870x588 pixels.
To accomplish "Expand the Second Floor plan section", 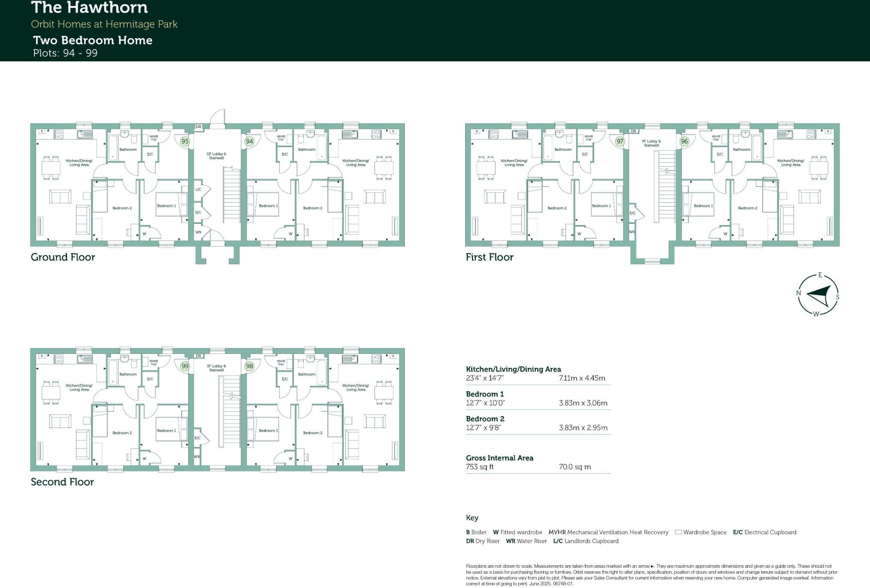I will [62, 482].
